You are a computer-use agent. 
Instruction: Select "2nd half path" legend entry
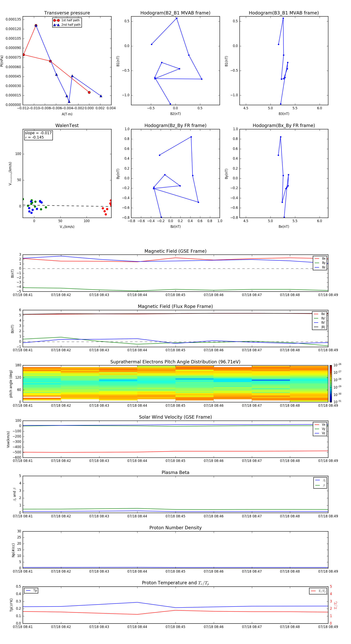point(67,25)
